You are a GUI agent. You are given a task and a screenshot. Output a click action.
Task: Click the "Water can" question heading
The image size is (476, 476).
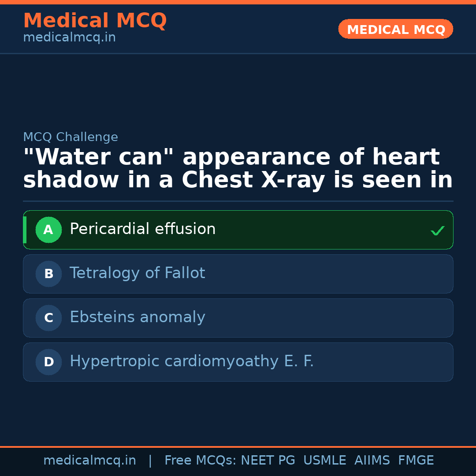(238, 169)
